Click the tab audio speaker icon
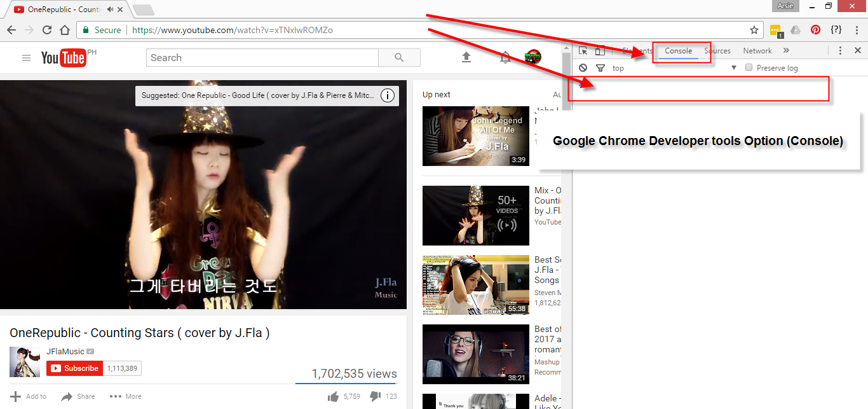The image size is (868, 409). pyautogui.click(x=111, y=10)
